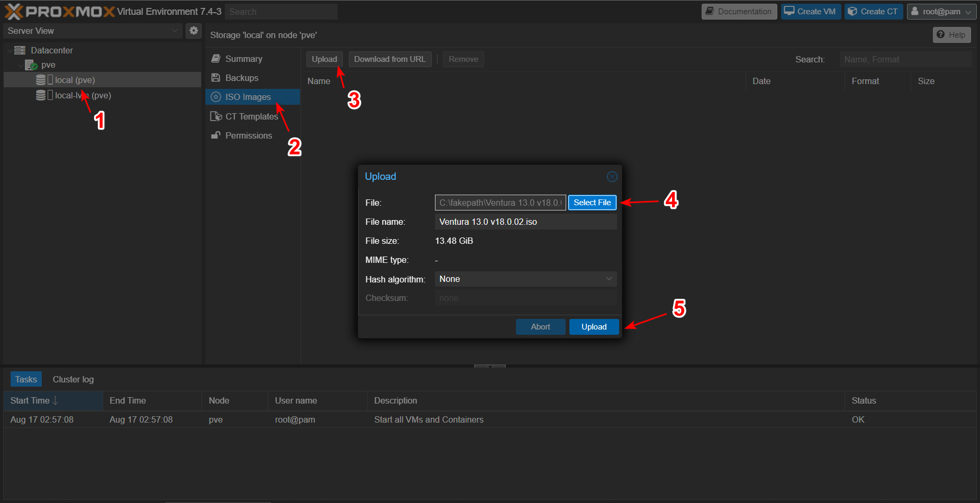
Task: Click the Datacenter server icon
Action: point(20,50)
